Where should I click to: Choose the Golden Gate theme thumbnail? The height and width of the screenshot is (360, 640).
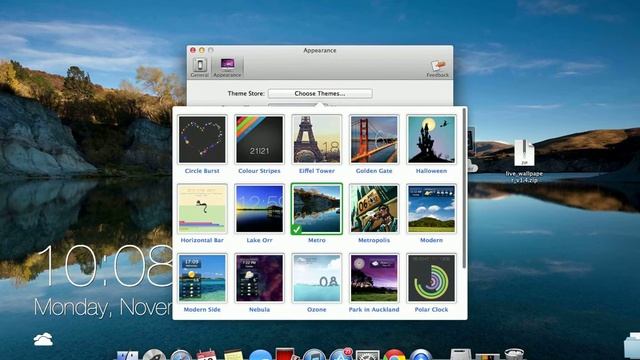(x=374, y=140)
